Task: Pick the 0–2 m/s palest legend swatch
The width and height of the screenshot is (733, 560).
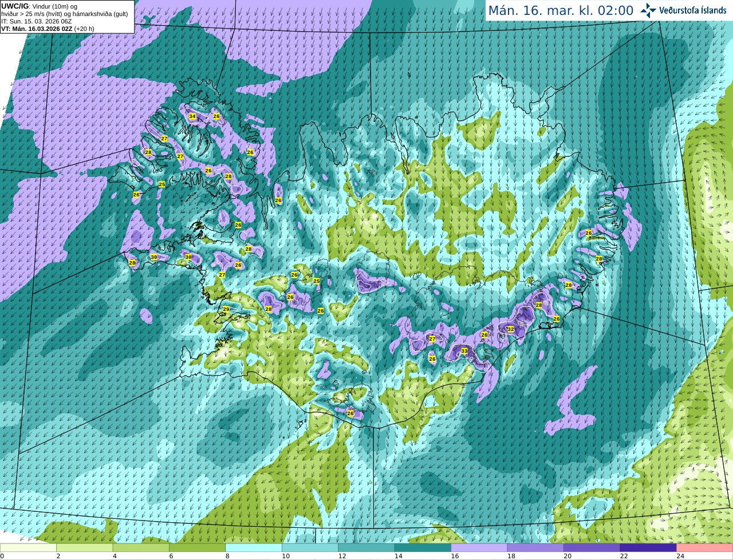Action: [28, 548]
